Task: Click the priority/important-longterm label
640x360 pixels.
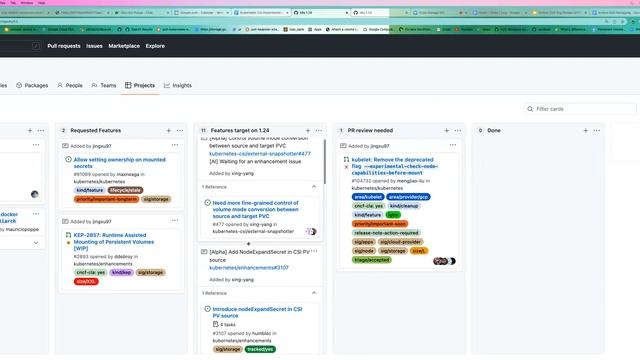Action: 107,199
